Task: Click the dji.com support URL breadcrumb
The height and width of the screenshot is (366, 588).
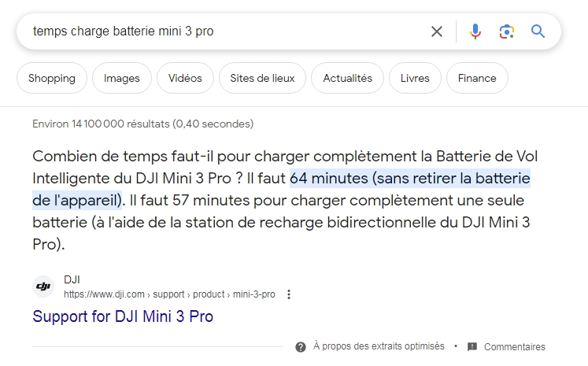Action: pyautogui.click(x=169, y=294)
